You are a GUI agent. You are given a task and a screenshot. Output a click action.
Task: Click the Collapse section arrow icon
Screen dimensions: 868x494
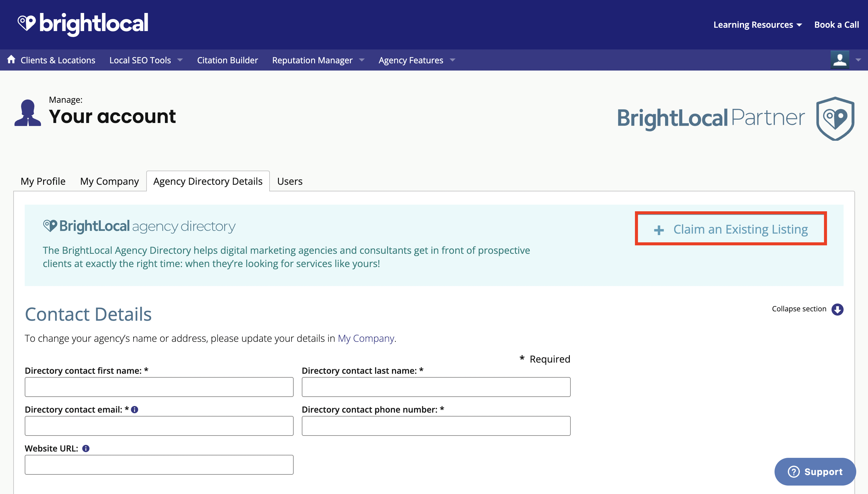(837, 309)
